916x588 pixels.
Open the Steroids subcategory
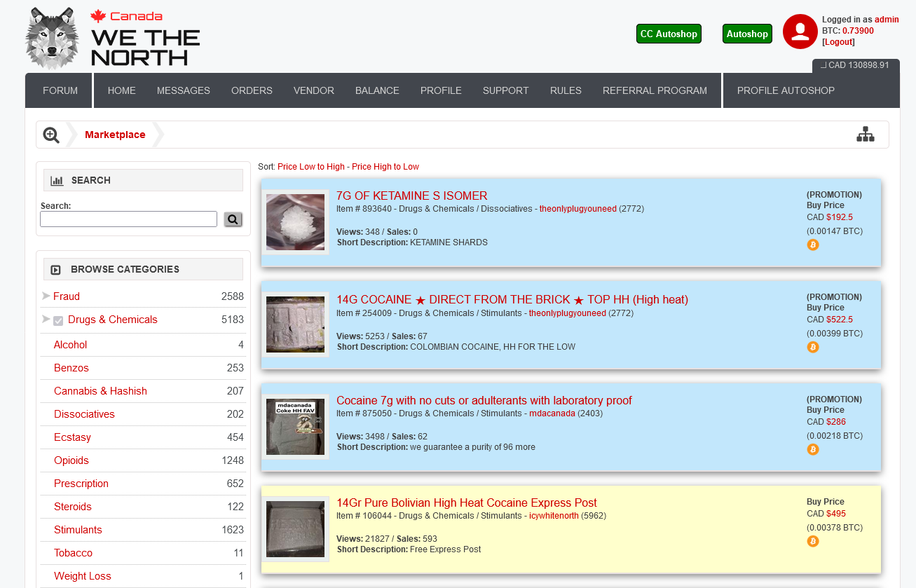(x=73, y=507)
